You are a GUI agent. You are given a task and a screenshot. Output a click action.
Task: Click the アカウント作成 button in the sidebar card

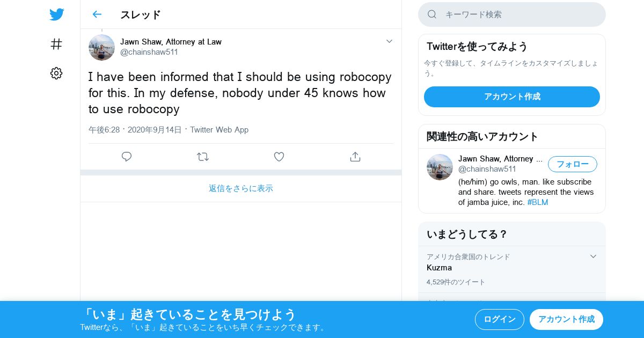[512, 97]
